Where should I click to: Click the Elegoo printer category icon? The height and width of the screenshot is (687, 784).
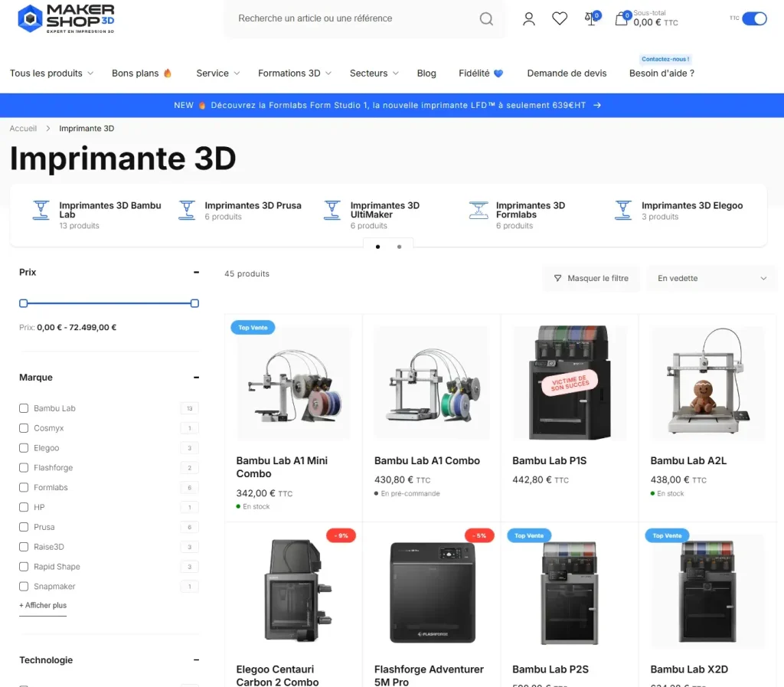tap(623, 211)
